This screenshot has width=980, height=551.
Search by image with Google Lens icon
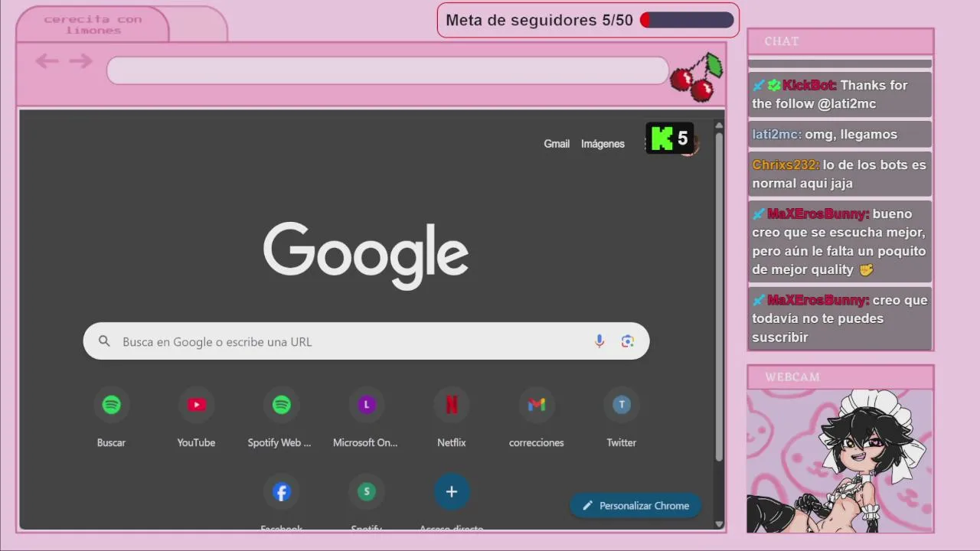(x=628, y=341)
